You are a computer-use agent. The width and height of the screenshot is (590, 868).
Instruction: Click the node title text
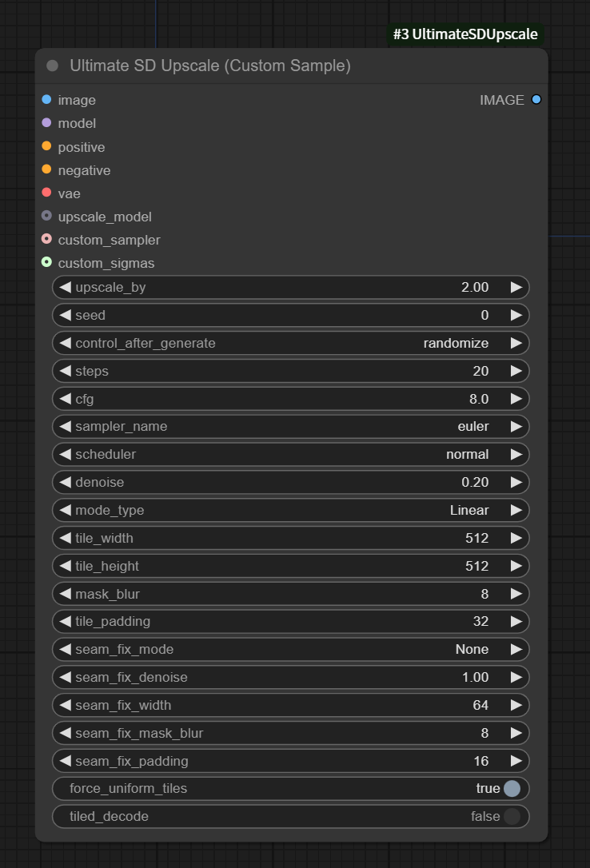point(210,66)
